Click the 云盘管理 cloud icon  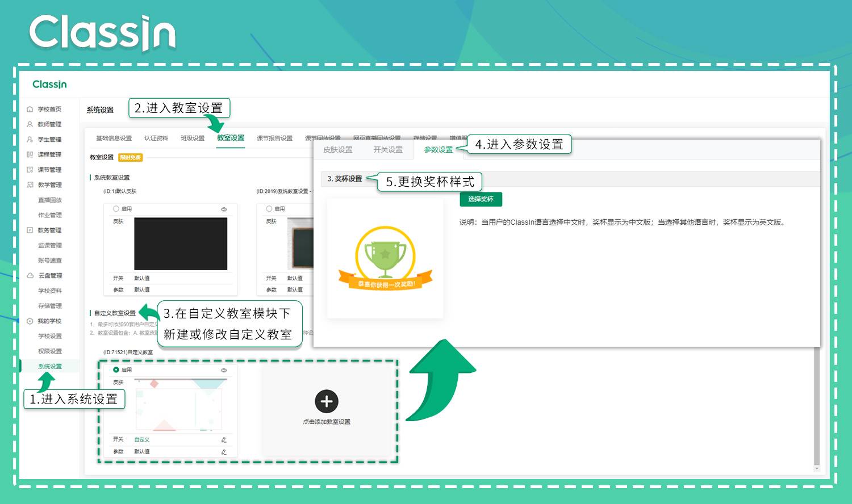point(30,275)
